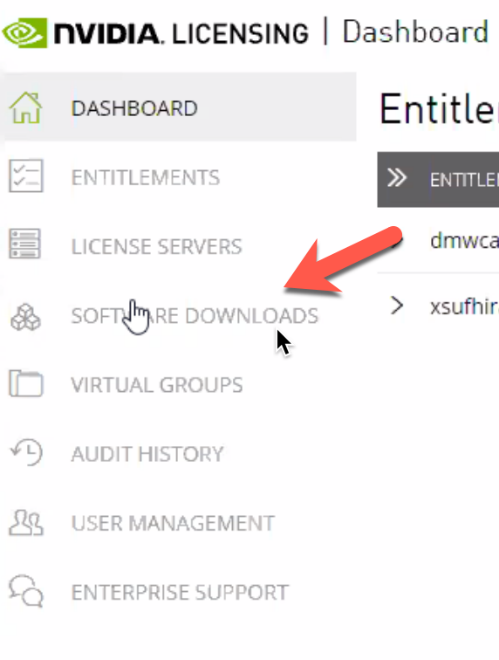The height and width of the screenshot is (660, 499).
Task: Open the ENTITLEMENTS menu item
Action: pyautogui.click(x=146, y=177)
